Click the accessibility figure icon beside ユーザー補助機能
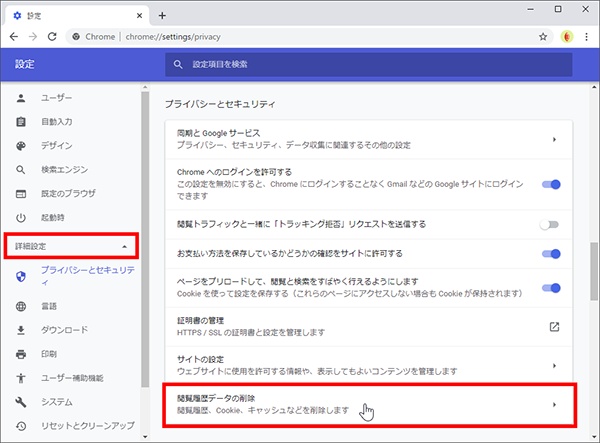This screenshot has width=600, height=443. pyautogui.click(x=21, y=378)
